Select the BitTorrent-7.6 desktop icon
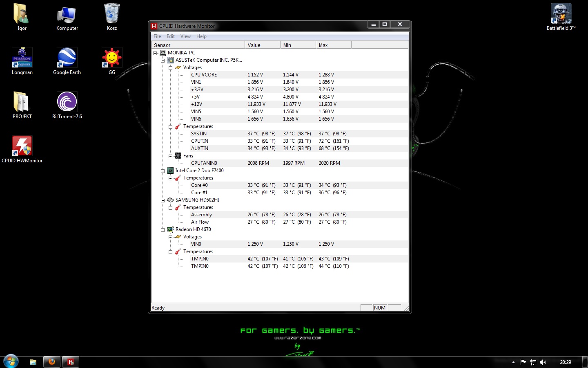588x368 pixels. tap(67, 105)
